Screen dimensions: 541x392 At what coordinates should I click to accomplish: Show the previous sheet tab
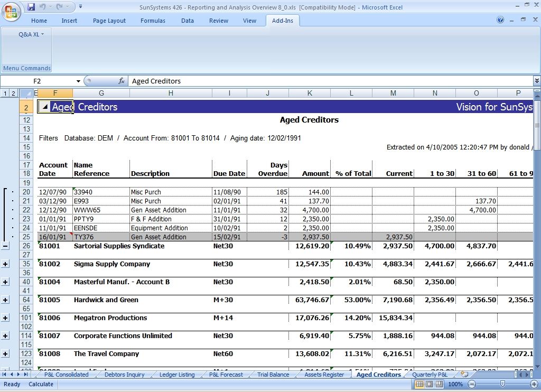[x=12, y=375]
